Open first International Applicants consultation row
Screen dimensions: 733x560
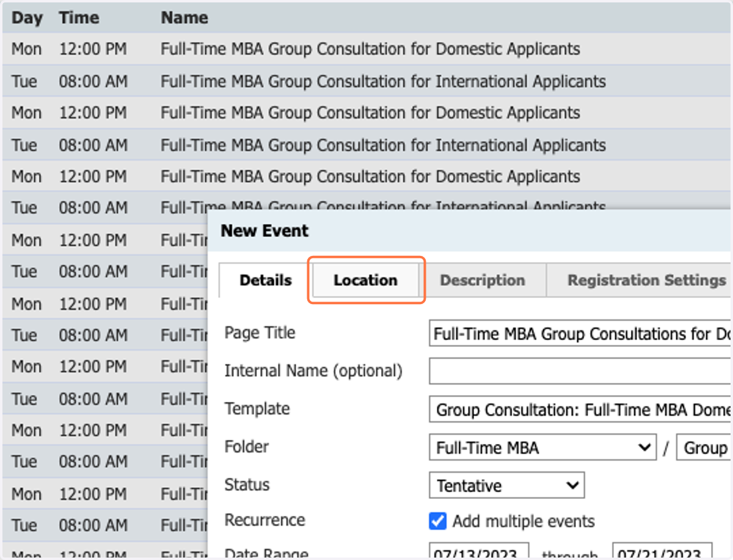[x=366, y=81]
